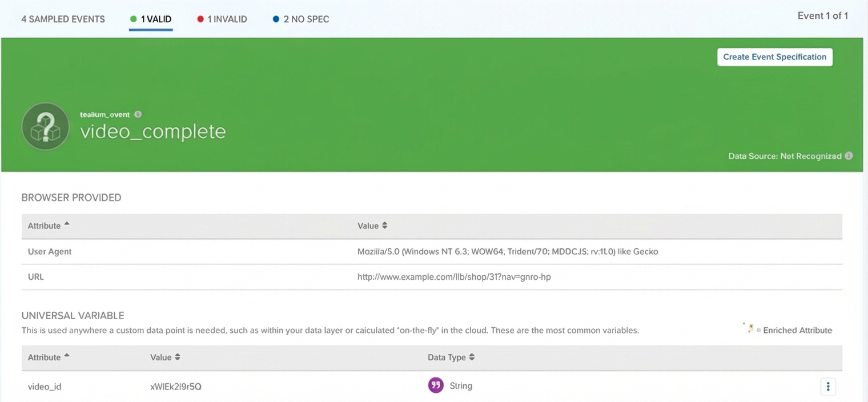This screenshot has width=868, height=402.
Task: Sort Universal Variable table by Data Type
Action: coord(451,357)
